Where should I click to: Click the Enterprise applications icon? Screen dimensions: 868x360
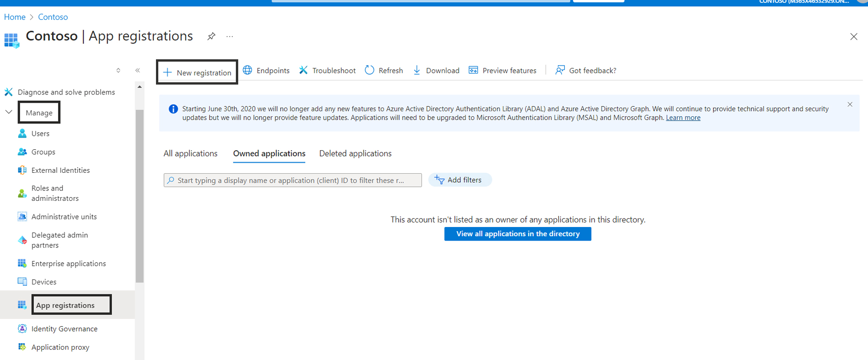pyautogui.click(x=22, y=263)
